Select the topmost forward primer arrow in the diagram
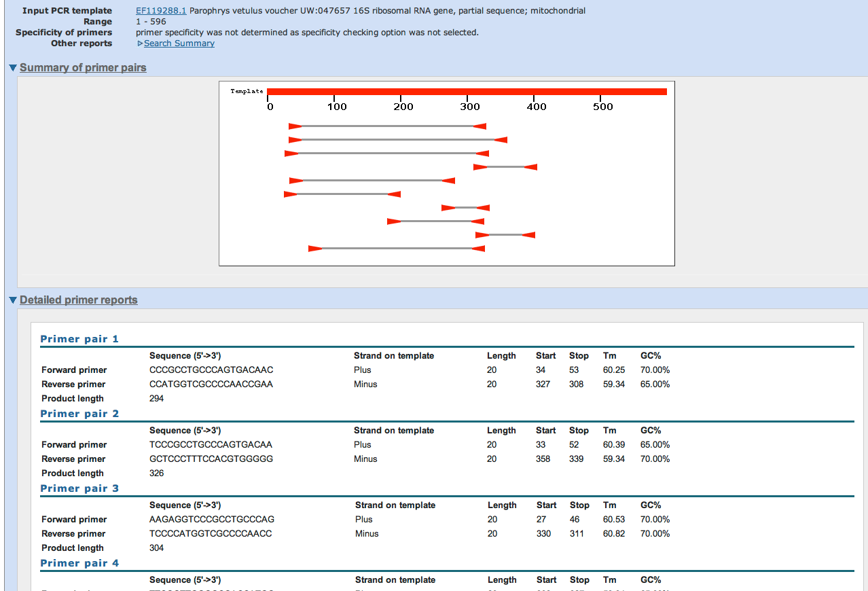 (294, 126)
